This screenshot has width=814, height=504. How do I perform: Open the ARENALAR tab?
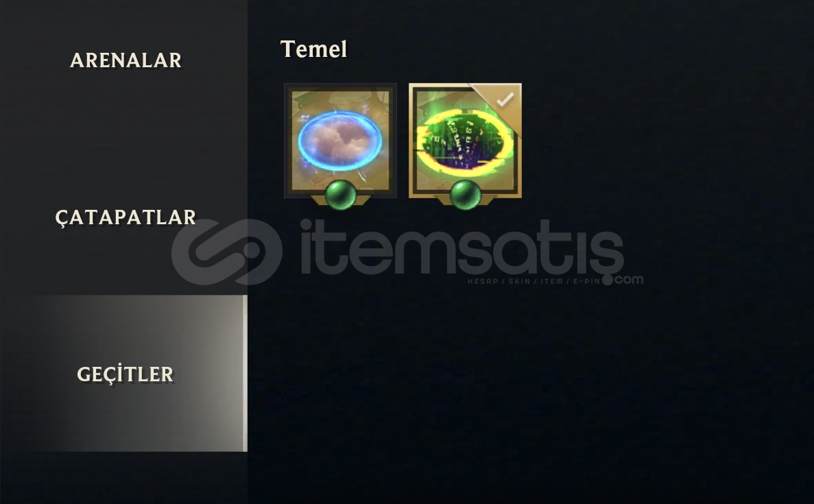(125, 60)
